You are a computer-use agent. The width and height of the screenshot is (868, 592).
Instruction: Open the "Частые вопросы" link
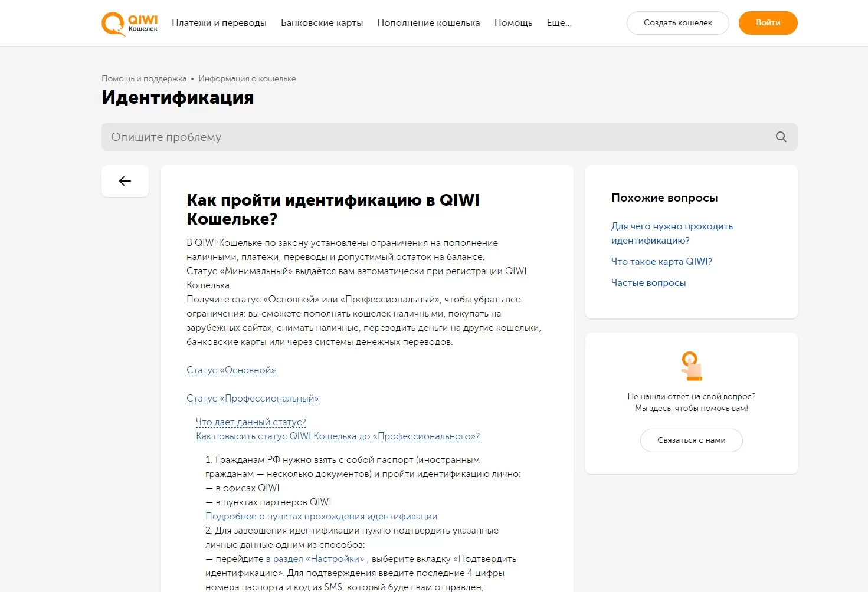coord(648,282)
